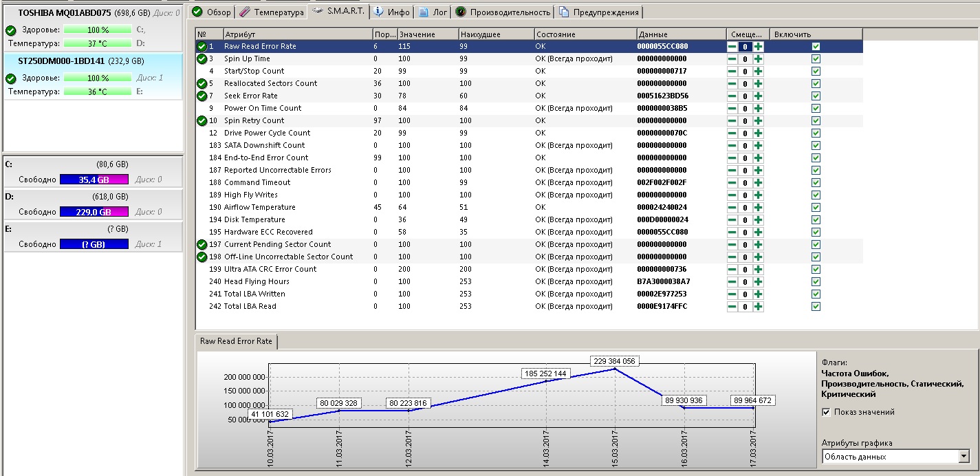
Task: Toggle Включить checkbox for Reallocated Sectors Count
Action: 816,83
